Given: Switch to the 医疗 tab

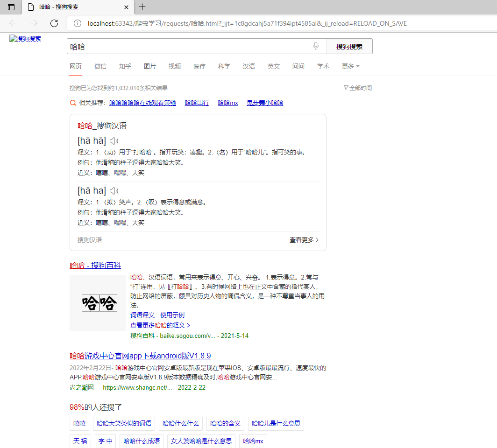Looking at the screenshot, I should [x=199, y=66].
